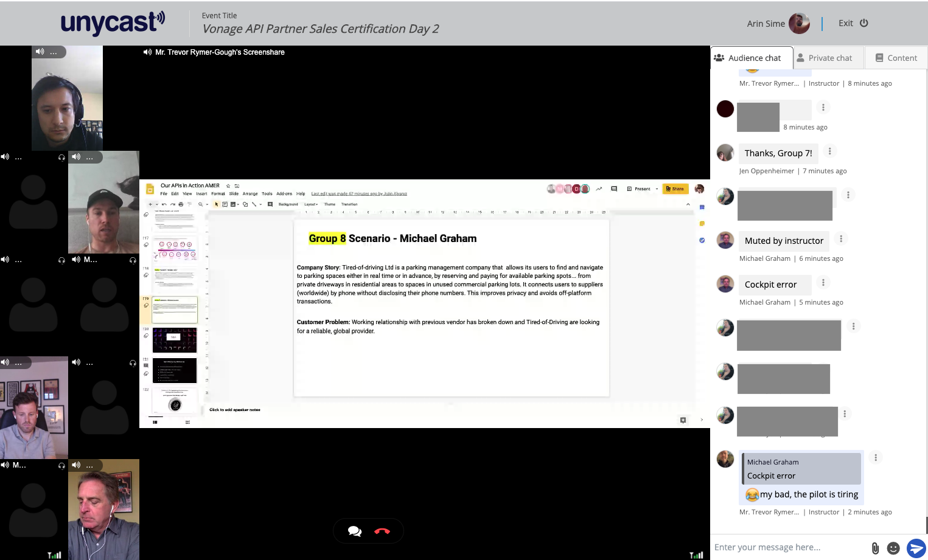The width and height of the screenshot is (928, 560).
Task: Open Arin Sime profile avatar
Action: [799, 24]
